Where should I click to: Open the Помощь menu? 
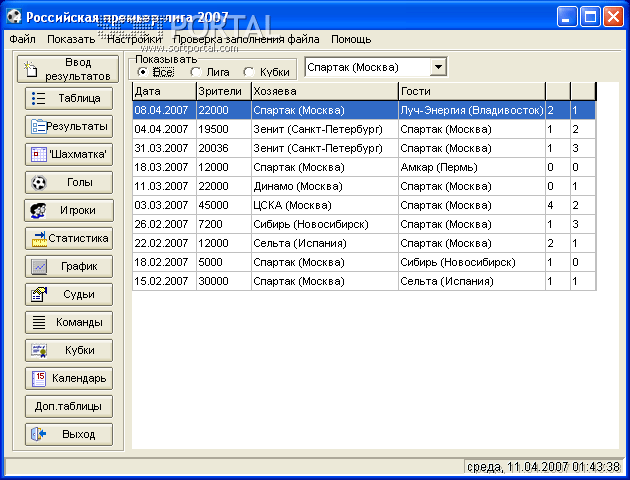pyautogui.click(x=351, y=39)
